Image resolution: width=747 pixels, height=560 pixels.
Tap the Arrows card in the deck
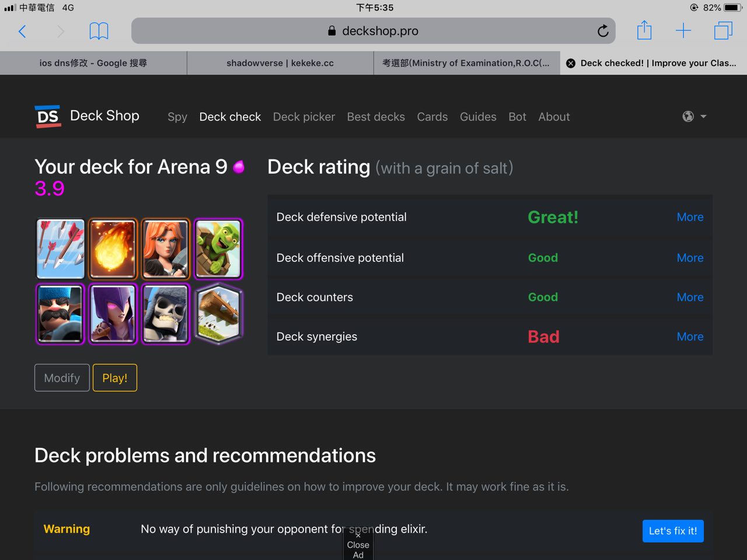coord(61,249)
